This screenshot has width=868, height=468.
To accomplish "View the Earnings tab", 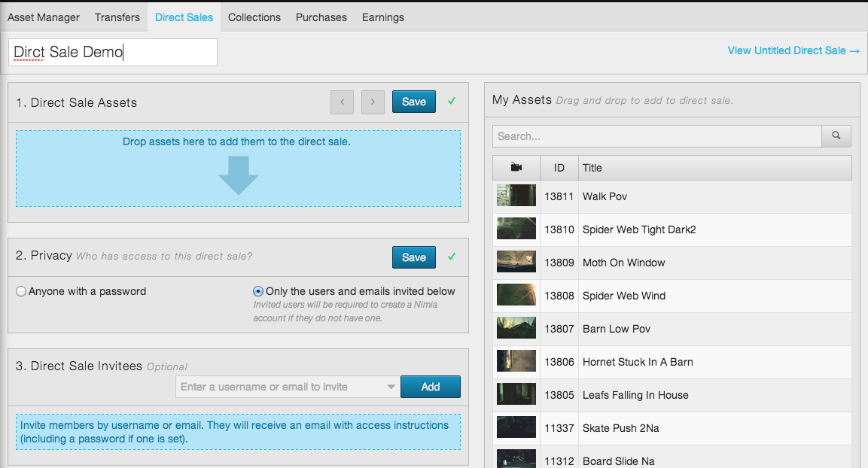I will coord(383,17).
